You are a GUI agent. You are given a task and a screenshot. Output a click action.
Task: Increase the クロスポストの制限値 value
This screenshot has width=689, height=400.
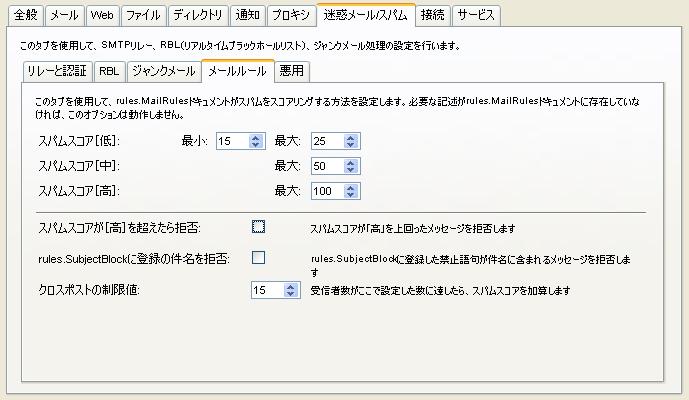(290, 287)
